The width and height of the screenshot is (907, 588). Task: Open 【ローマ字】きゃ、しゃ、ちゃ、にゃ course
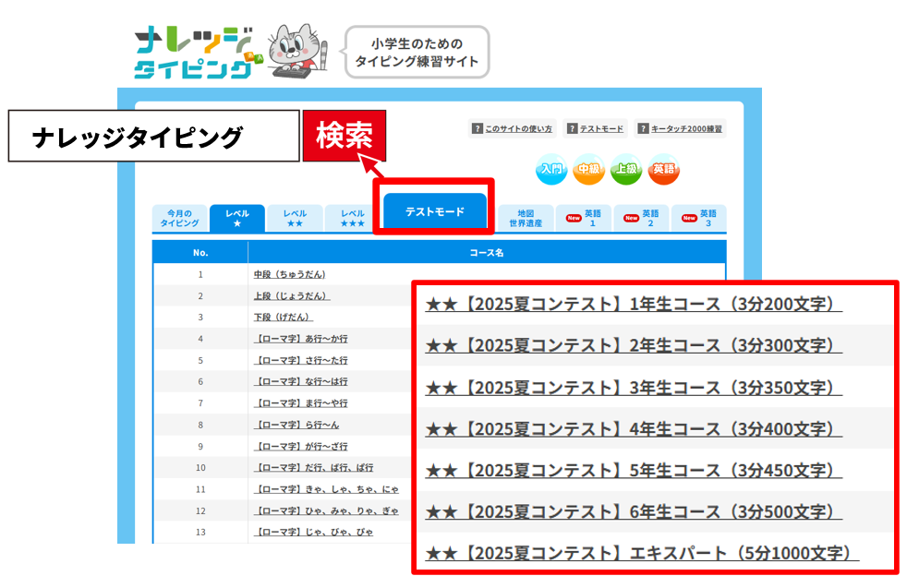[x=326, y=489]
